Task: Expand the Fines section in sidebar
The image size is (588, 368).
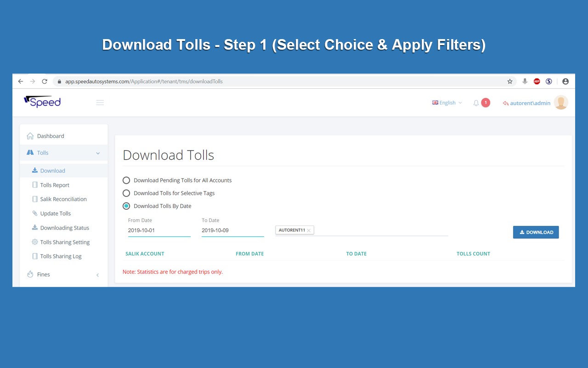Action: [x=97, y=274]
